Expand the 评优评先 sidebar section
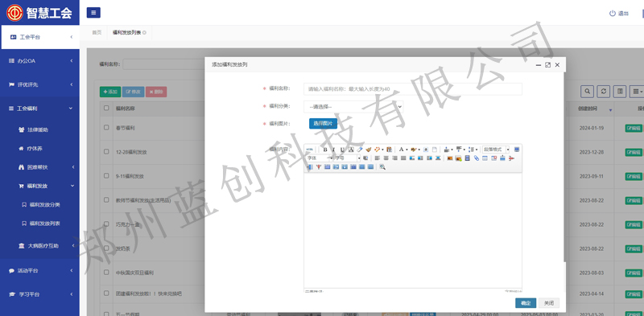Screen dimensions: 644x316 [39, 84]
